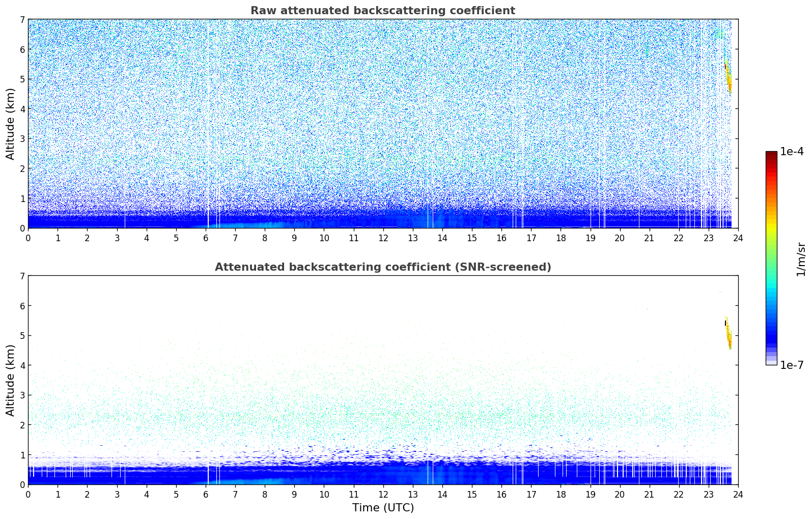812x519 pixels.
Task: Click the colorbar unit label '1/m/sr'
Action: pyautogui.click(x=801, y=259)
